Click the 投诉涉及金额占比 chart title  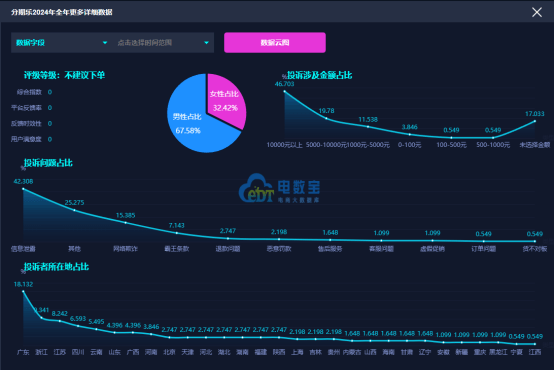coord(319,75)
